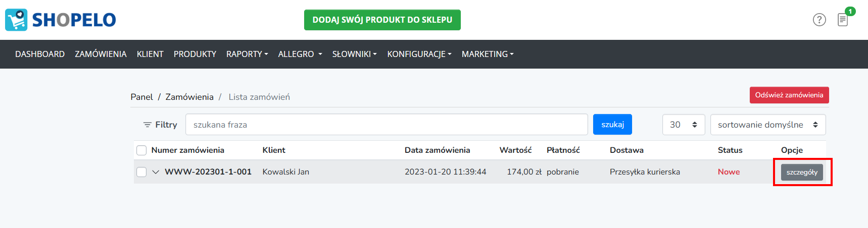Click the szukaj search button
The image size is (868, 228).
pos(612,125)
